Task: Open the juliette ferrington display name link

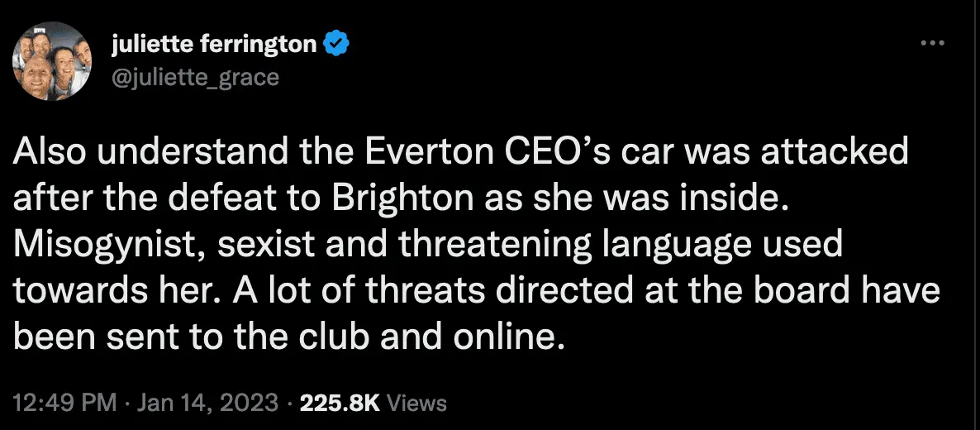Action: 214,44
